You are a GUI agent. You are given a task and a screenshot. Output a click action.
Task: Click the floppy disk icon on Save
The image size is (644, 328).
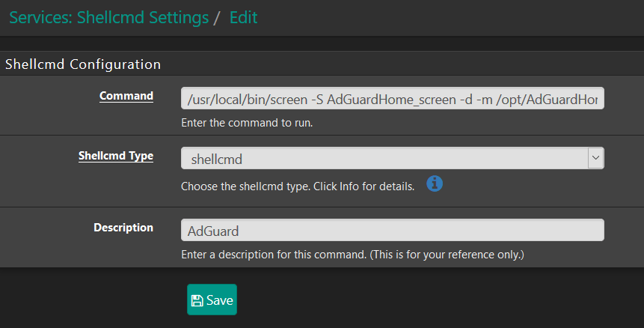tap(197, 300)
